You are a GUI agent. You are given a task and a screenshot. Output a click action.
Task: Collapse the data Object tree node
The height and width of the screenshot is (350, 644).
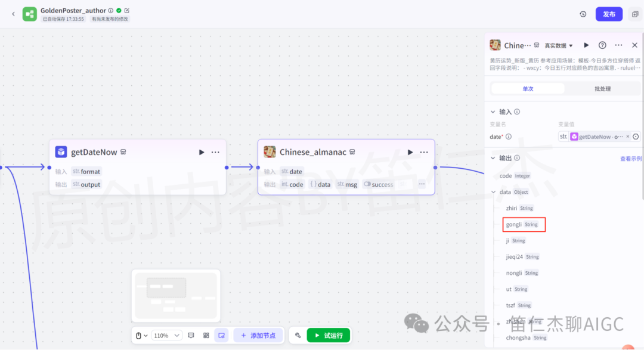pyautogui.click(x=493, y=192)
